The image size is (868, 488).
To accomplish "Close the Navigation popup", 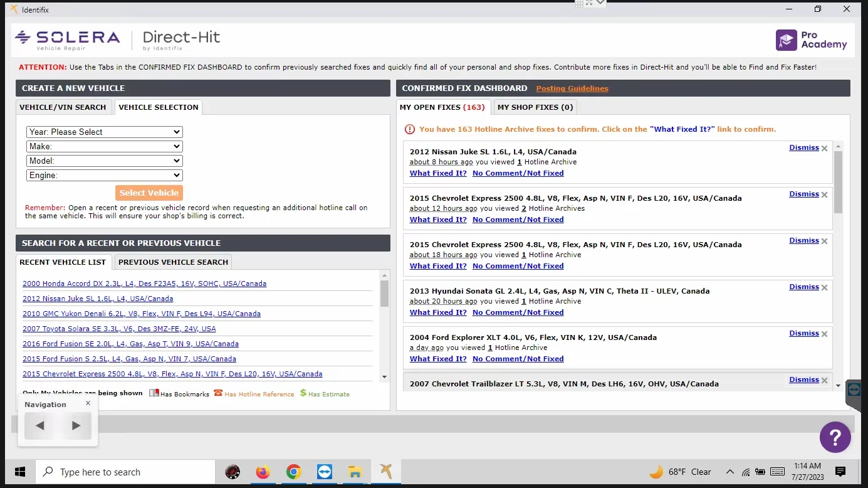I will (x=88, y=403).
